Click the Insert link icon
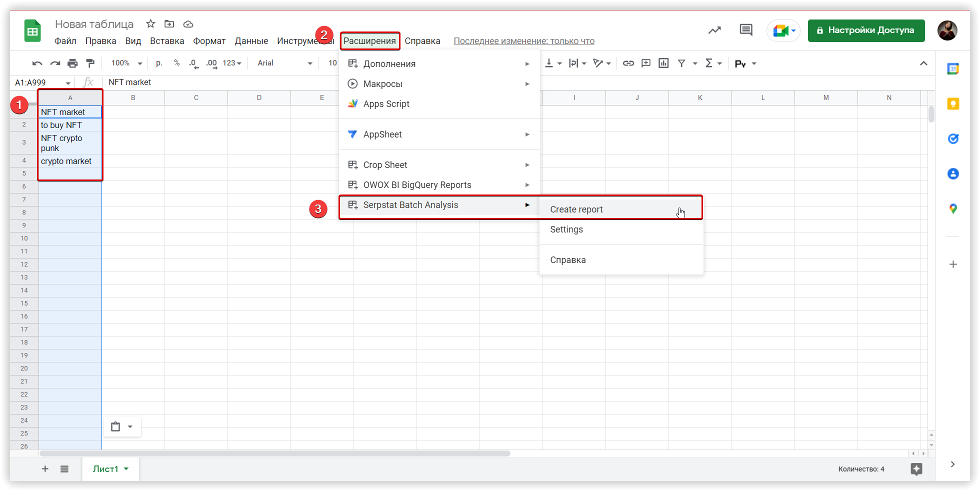The image size is (980, 491). click(x=628, y=63)
